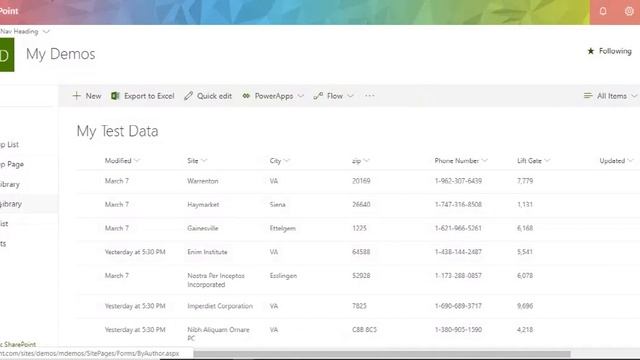Click the zip value 20169
The width and height of the screenshot is (640, 360).
[x=361, y=181]
